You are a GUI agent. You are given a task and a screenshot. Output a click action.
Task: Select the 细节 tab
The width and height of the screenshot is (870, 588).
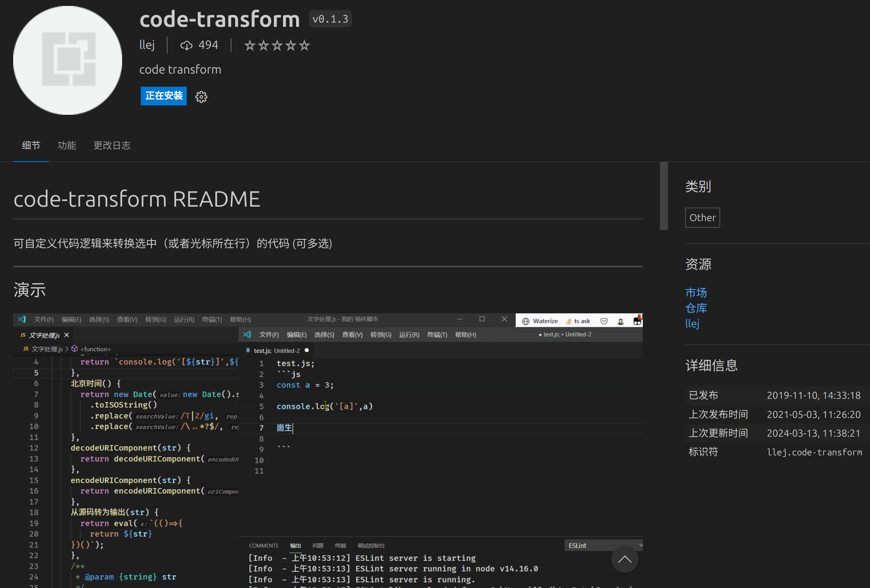(x=31, y=145)
